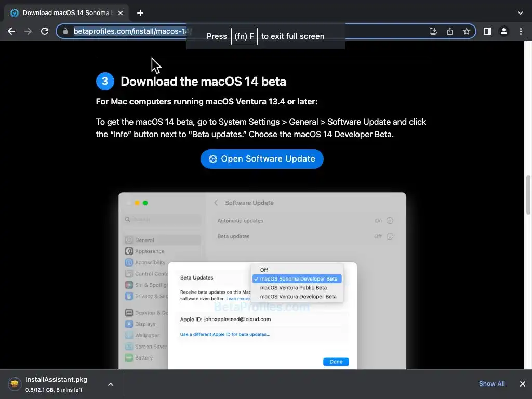
Task: Bookmark the page with the star icon
Action: 466,31
